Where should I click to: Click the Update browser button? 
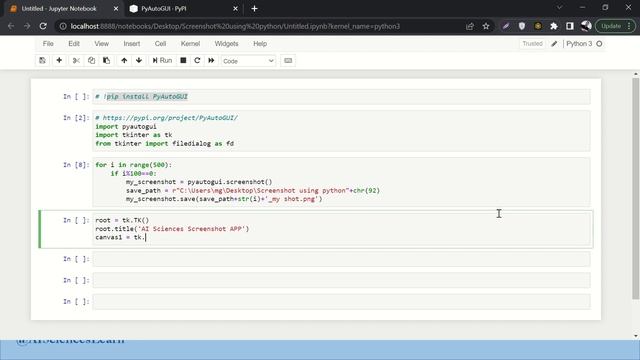point(616,26)
